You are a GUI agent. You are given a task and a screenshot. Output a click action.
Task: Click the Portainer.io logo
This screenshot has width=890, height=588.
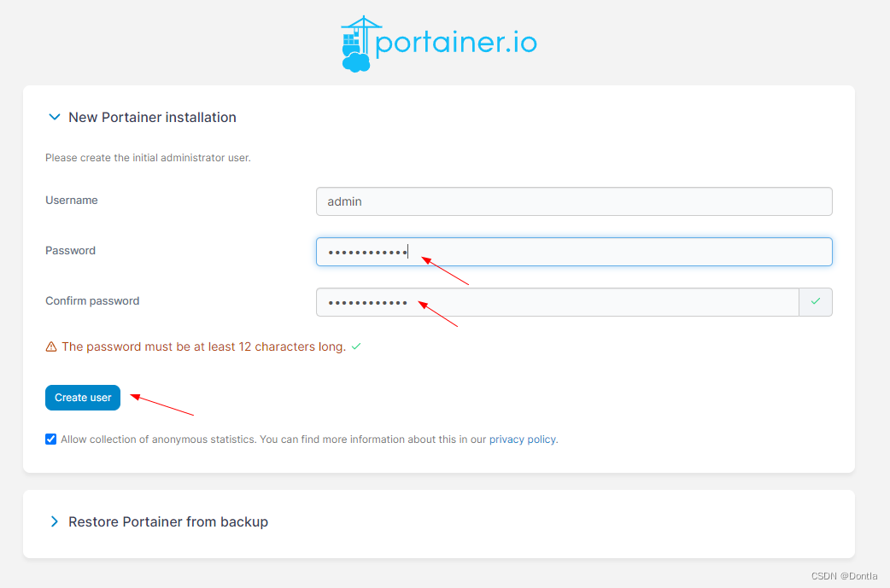pos(439,44)
